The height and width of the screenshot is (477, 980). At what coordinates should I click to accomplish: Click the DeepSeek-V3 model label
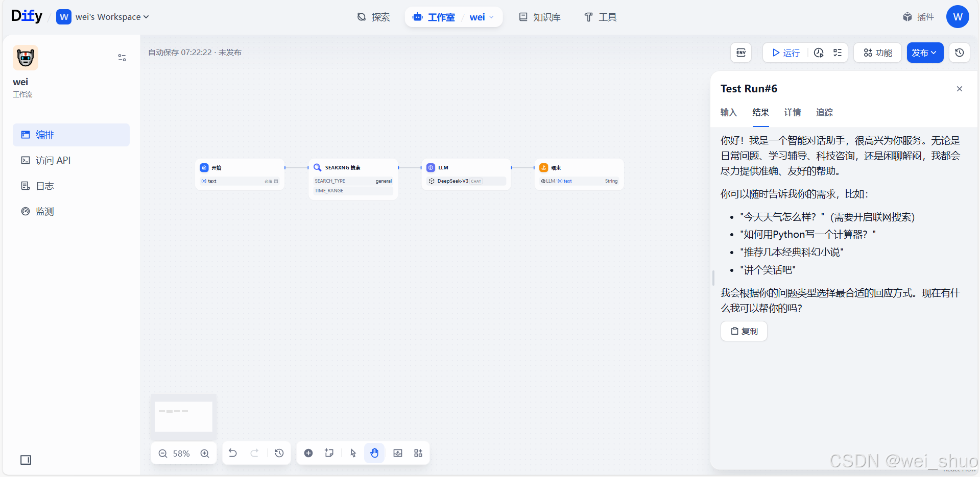452,181
